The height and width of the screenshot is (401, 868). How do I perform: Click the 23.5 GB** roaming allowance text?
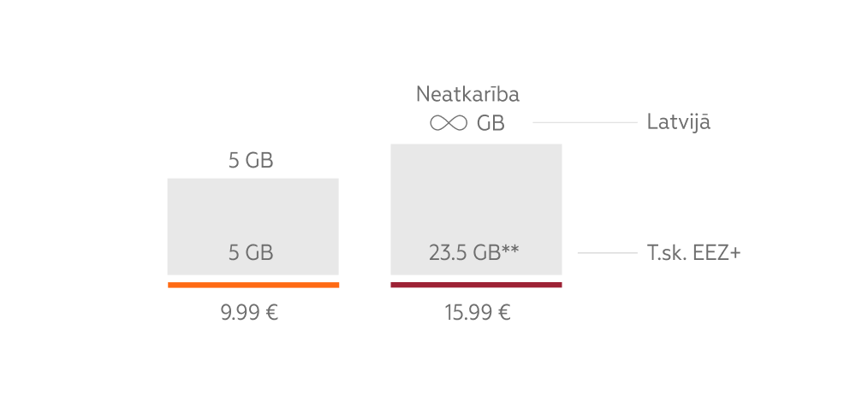(474, 253)
